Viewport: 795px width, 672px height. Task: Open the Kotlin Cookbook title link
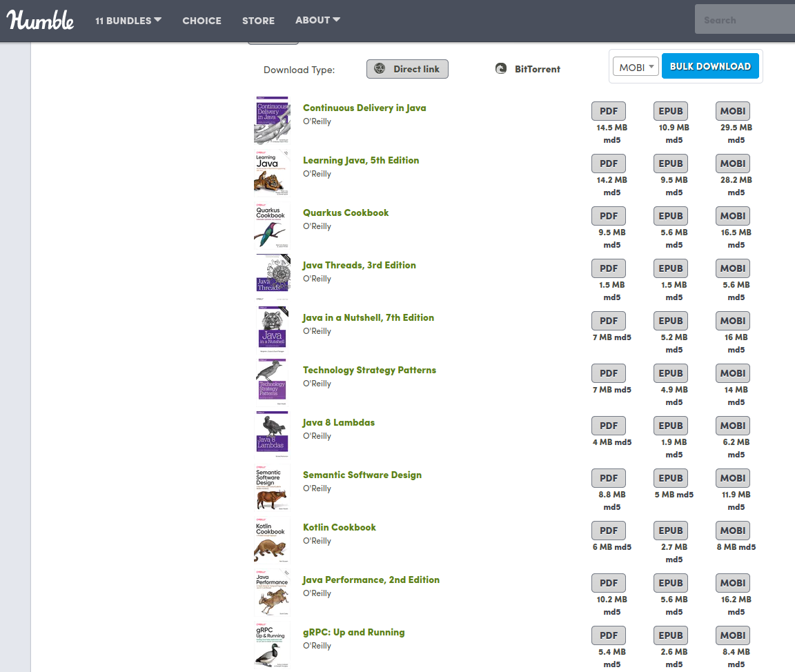[x=340, y=527]
